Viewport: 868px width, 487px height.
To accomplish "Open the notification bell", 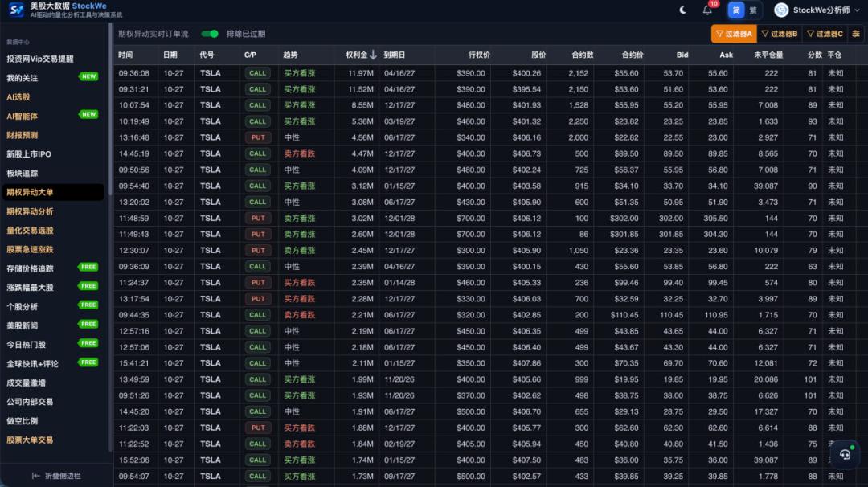I will [x=707, y=10].
